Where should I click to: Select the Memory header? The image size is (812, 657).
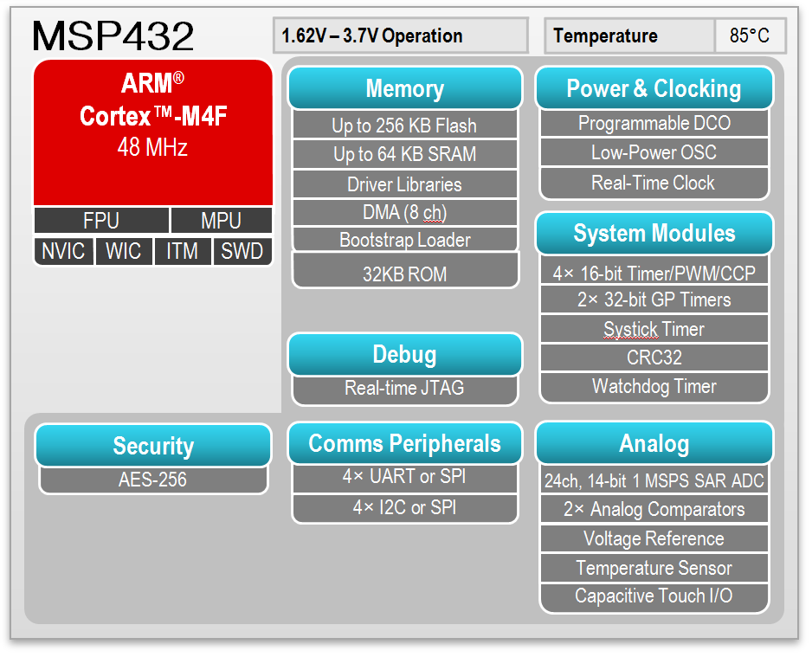[x=405, y=88]
